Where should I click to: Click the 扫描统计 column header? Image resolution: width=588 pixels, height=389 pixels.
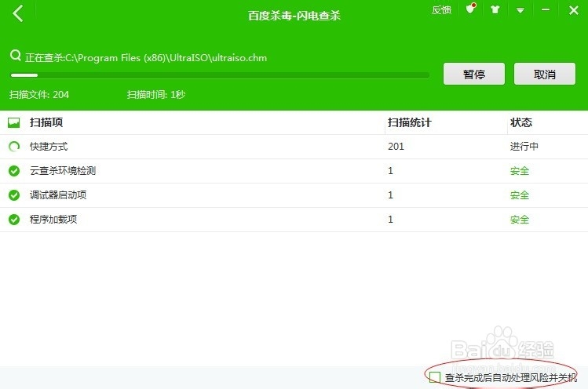pos(409,122)
